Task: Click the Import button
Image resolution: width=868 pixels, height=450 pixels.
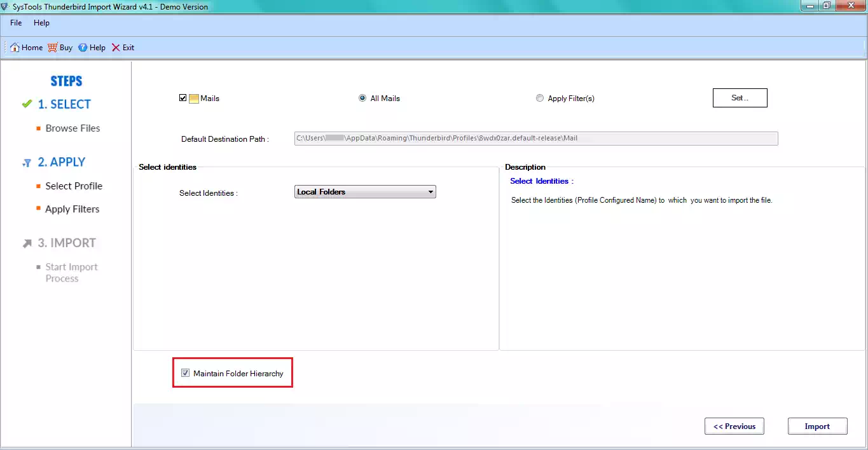Action: (818, 426)
